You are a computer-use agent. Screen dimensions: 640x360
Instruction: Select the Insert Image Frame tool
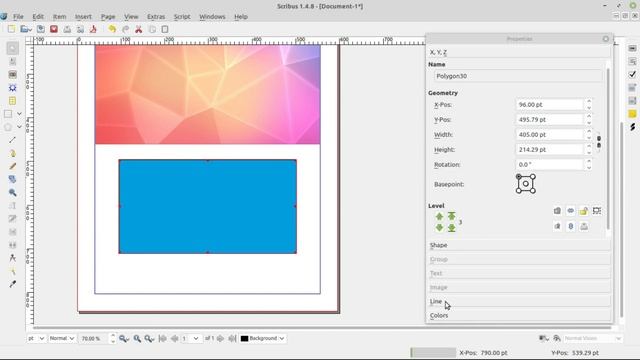[13, 74]
